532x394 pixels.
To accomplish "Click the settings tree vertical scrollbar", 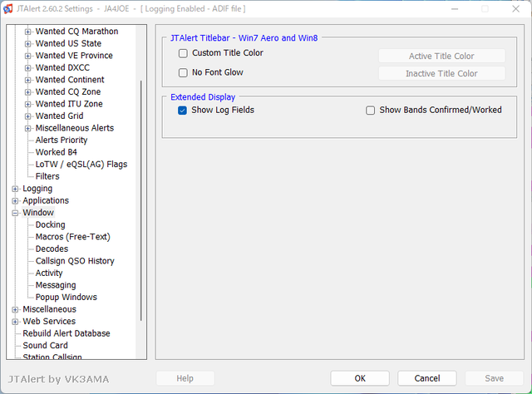I will point(140,200).
